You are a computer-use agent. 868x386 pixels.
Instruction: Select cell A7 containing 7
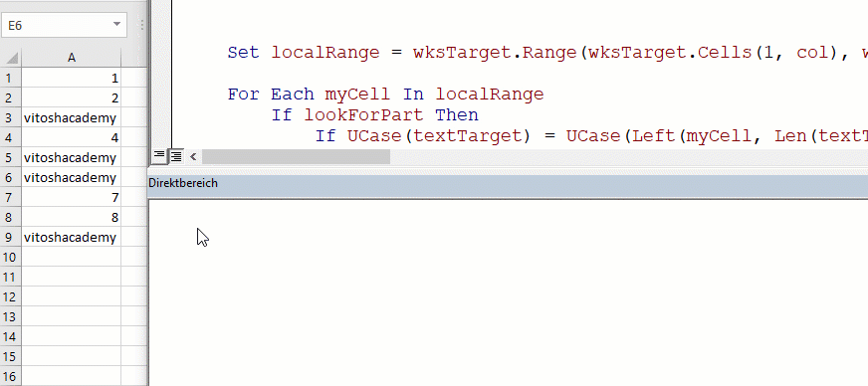coord(72,197)
